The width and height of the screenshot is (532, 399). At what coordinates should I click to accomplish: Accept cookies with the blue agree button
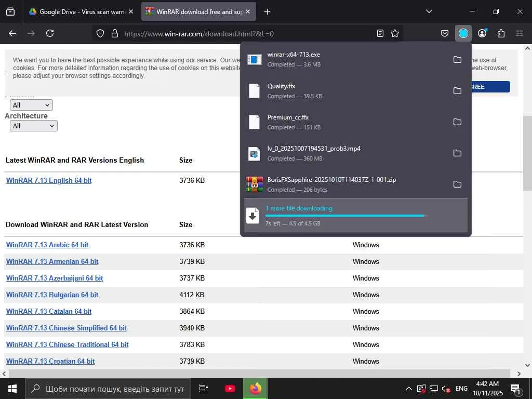click(490, 87)
